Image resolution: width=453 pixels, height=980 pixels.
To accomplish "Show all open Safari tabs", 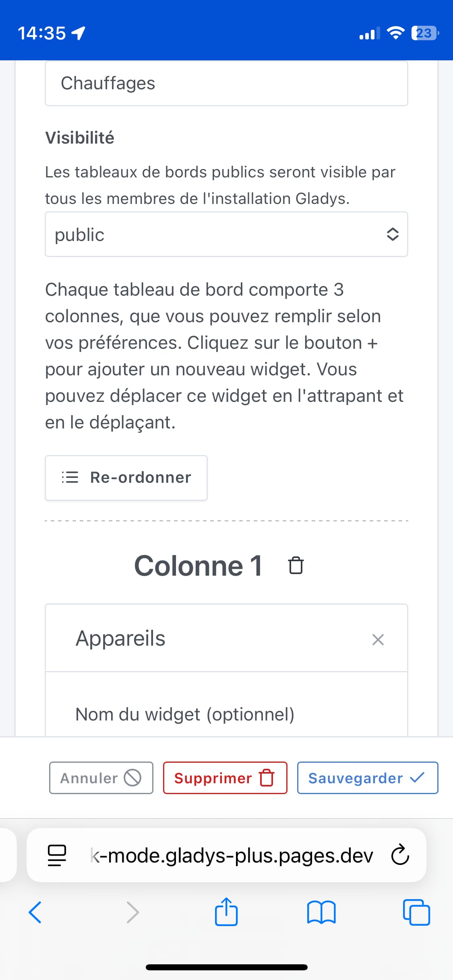I will [416, 912].
